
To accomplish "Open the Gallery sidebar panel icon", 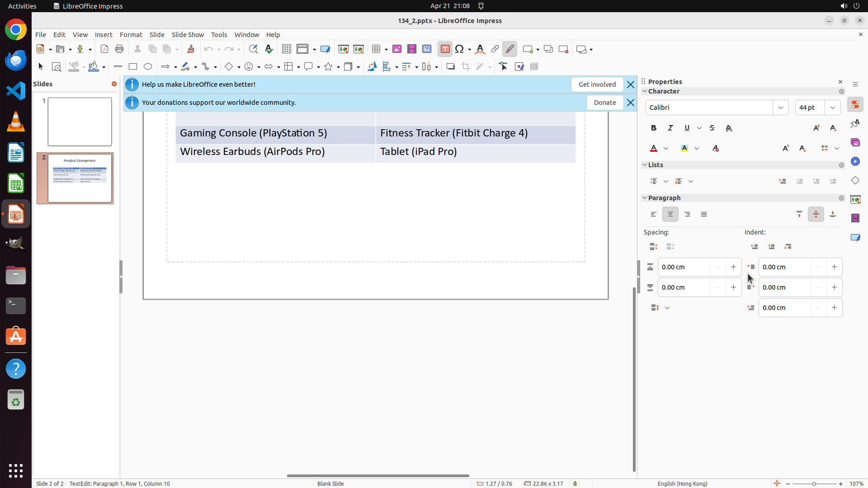I will tap(855, 143).
